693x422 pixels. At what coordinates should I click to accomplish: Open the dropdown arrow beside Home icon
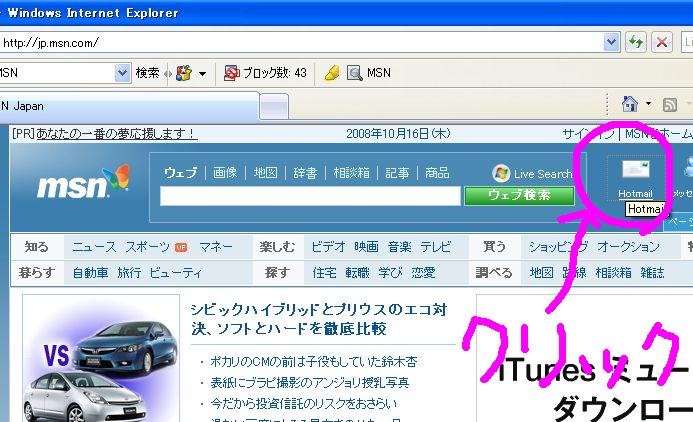tap(648, 104)
